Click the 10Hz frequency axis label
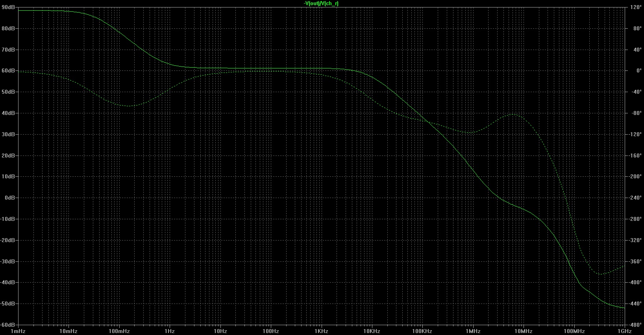The height and width of the screenshot is (335, 644). click(220, 331)
